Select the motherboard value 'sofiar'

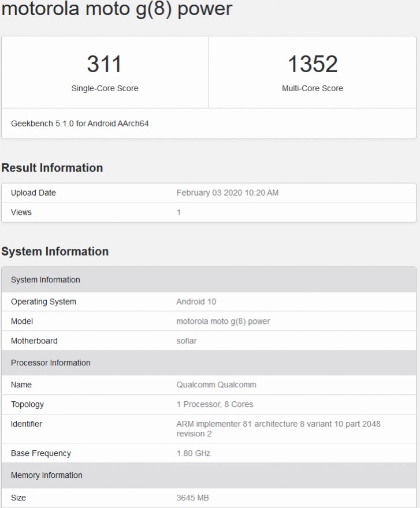point(187,341)
